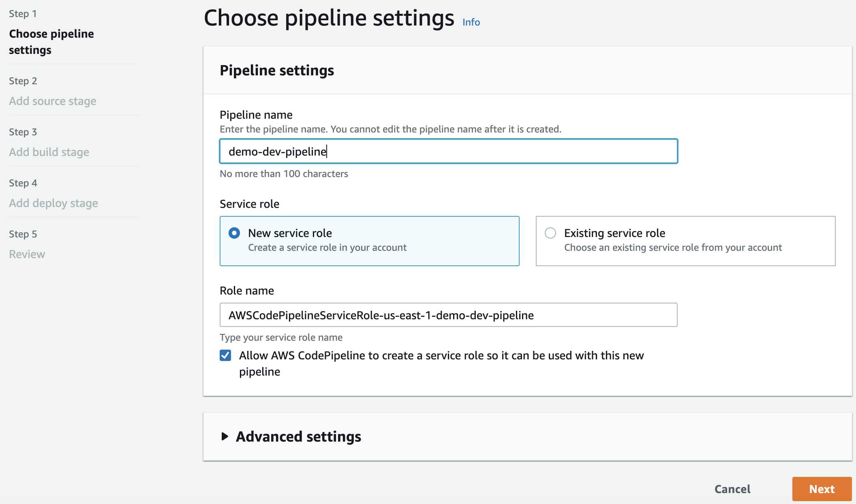Go to Step 5 Review

tap(27, 254)
